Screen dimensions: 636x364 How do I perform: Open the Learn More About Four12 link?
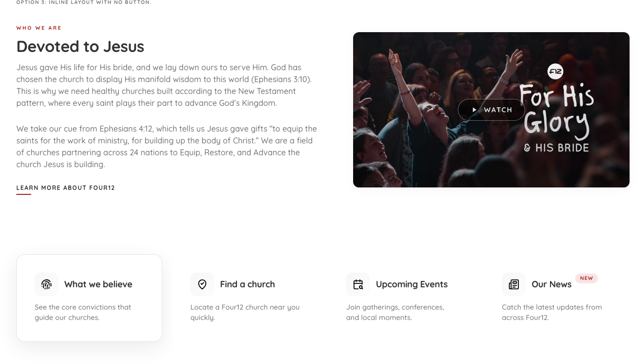pos(66,188)
